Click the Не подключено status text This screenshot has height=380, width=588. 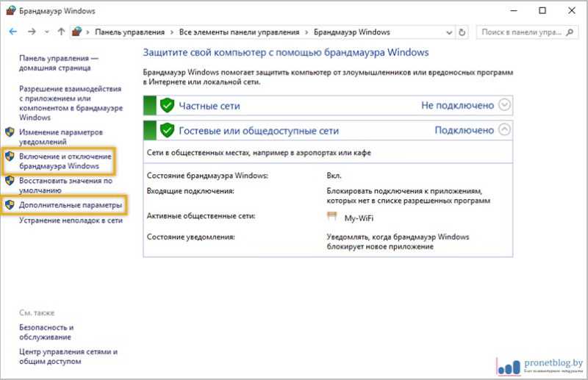457,105
